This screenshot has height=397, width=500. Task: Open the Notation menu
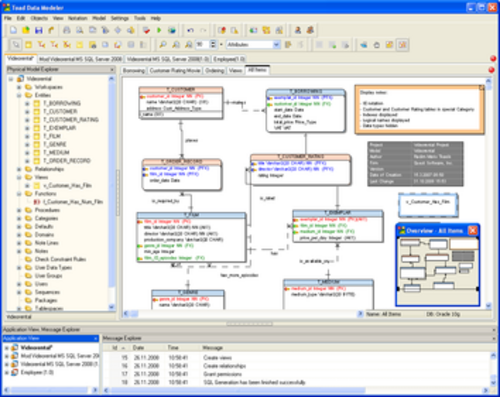tap(78, 18)
